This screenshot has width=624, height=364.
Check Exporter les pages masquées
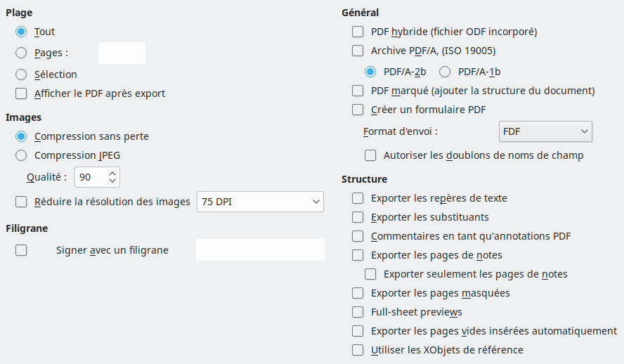pyautogui.click(x=358, y=293)
